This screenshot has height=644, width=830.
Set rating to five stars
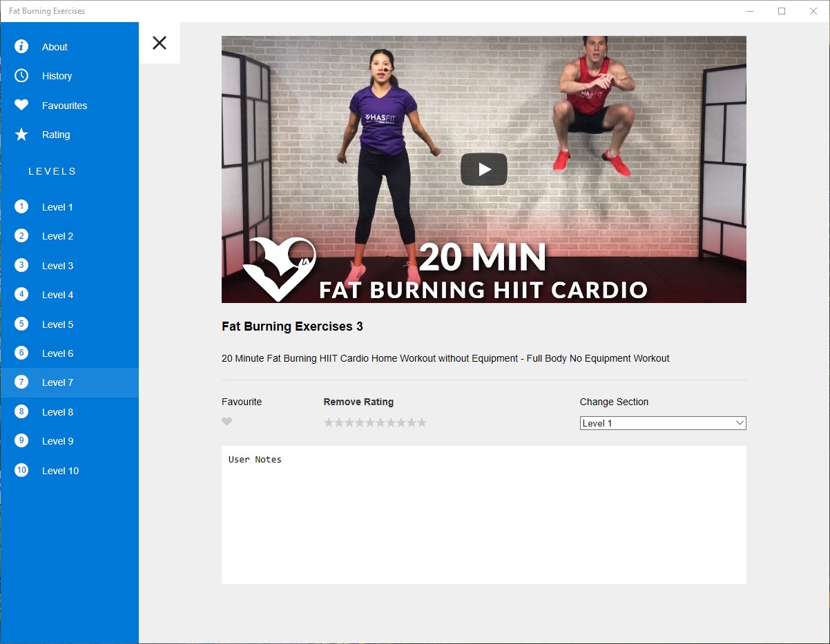click(370, 422)
